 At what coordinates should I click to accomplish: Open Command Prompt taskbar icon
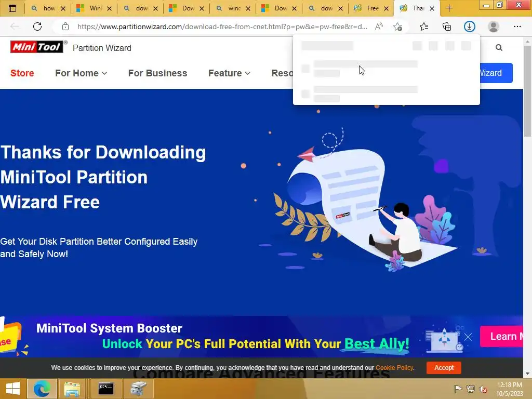(106, 389)
